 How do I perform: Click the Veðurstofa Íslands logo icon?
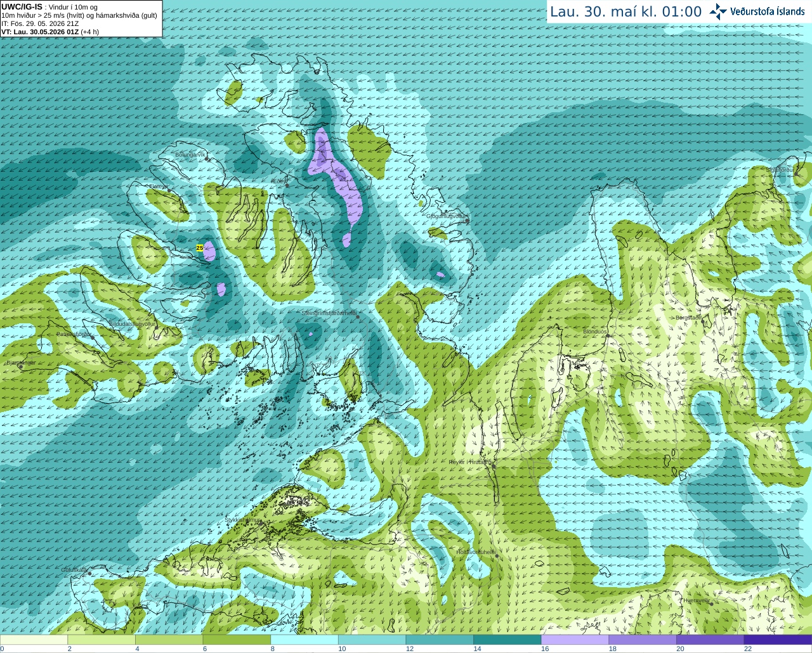(x=717, y=11)
